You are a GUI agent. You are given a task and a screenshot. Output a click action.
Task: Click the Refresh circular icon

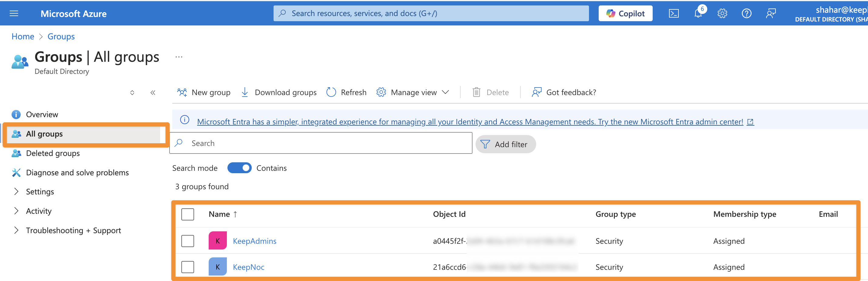tap(331, 92)
